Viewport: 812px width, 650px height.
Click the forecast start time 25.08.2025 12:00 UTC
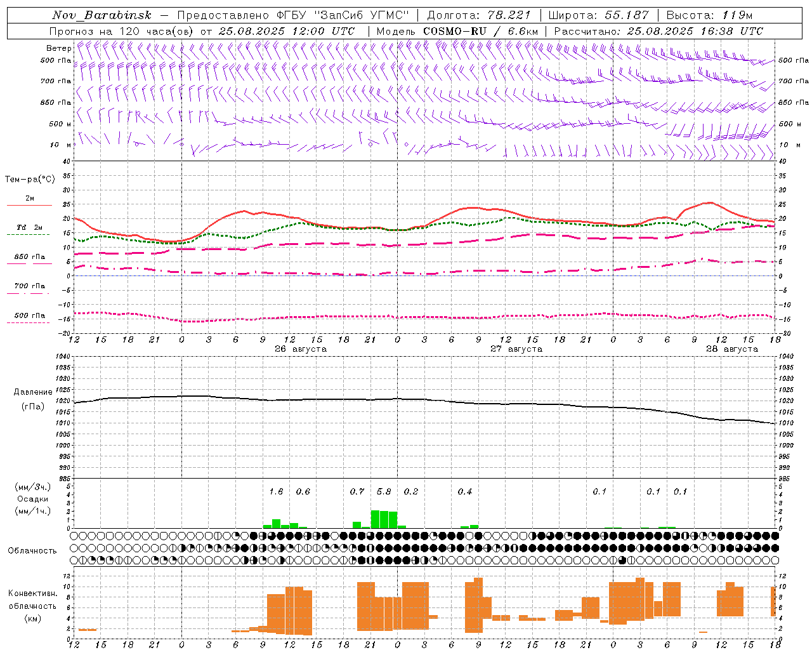tap(287, 31)
